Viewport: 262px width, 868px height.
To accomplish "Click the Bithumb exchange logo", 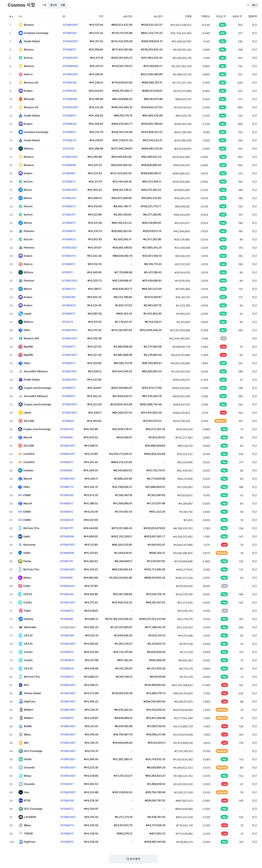I will point(21,99).
